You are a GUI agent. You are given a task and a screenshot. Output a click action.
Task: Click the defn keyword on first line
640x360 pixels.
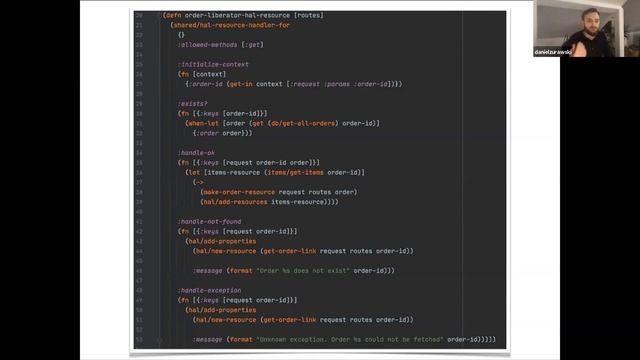(173, 15)
